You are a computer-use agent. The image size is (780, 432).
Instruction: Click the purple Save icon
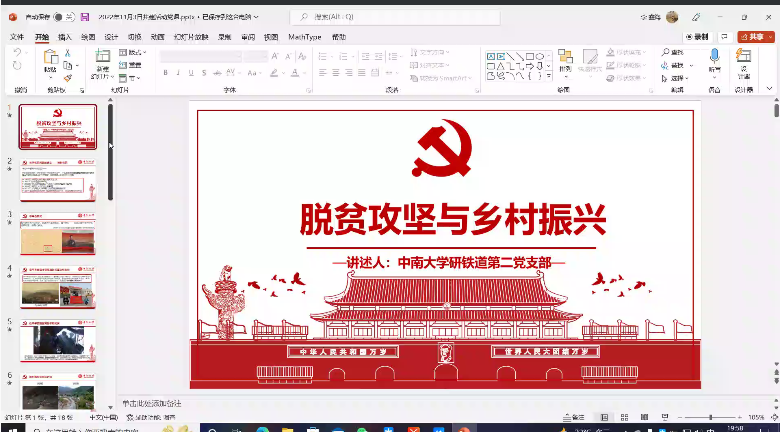(x=85, y=17)
